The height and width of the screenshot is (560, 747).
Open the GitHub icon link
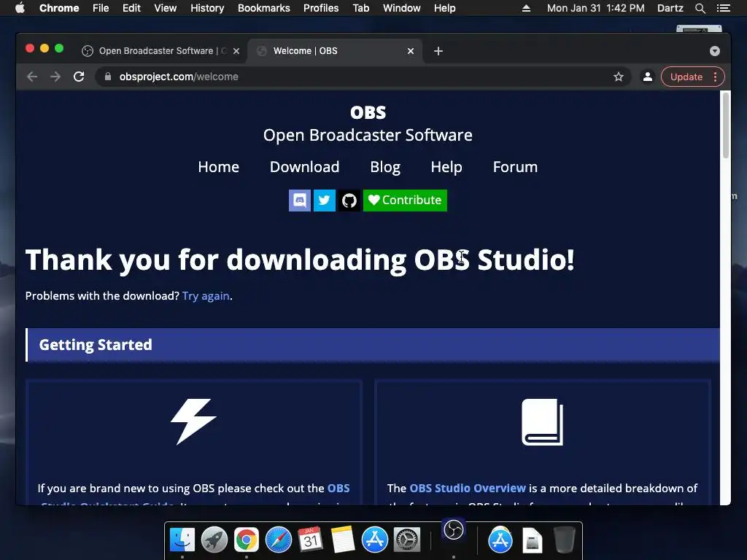pos(349,200)
